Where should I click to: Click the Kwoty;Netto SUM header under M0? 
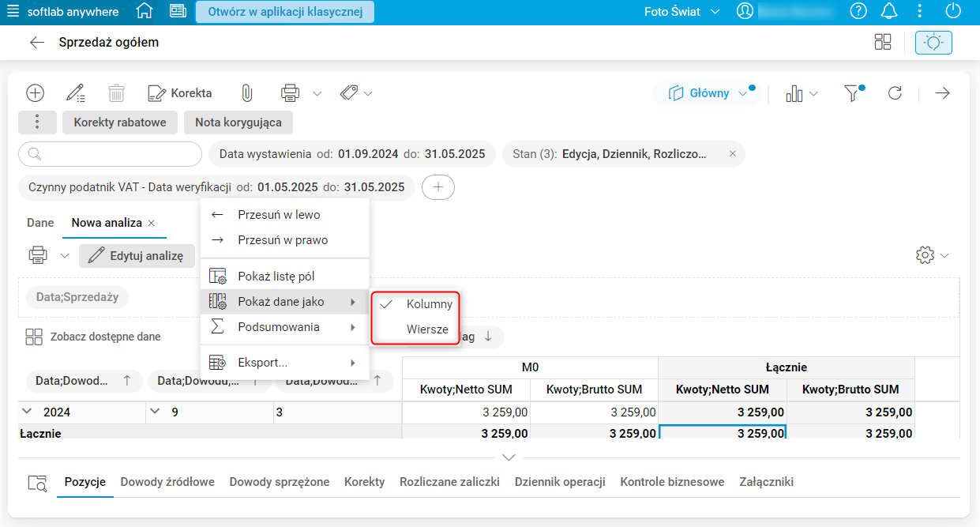pos(466,389)
